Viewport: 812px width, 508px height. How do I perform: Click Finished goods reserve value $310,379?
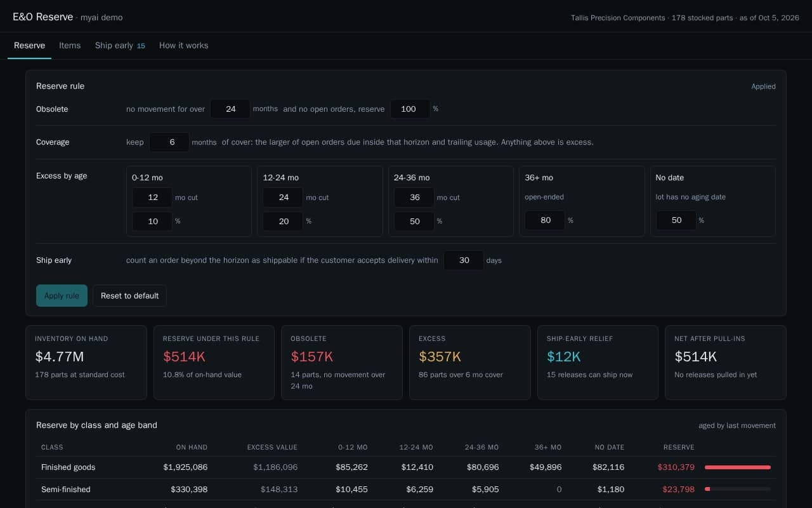(676, 467)
